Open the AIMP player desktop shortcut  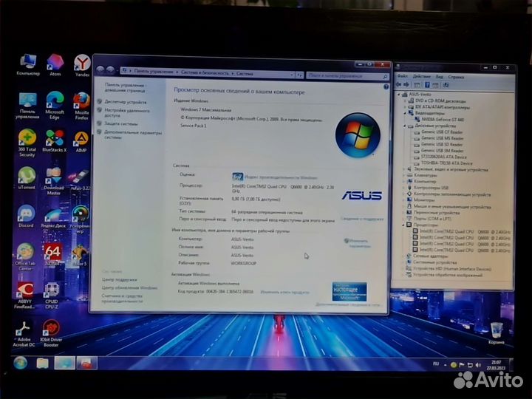click(81, 142)
